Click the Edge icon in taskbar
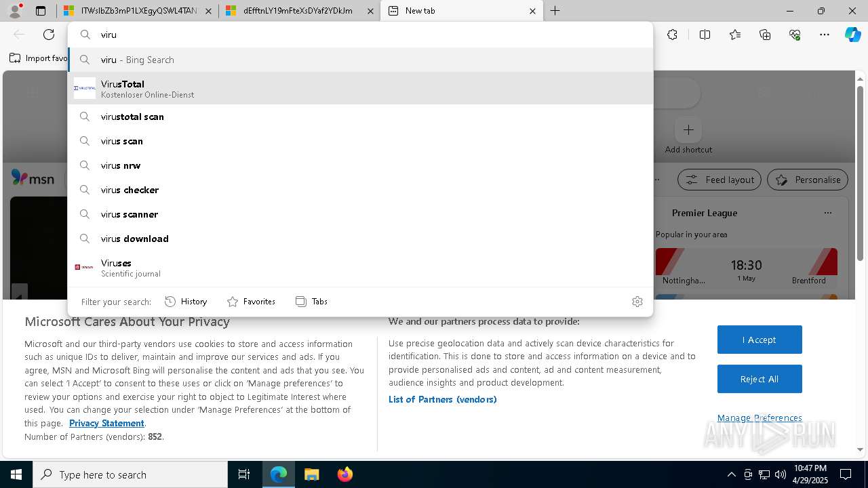This screenshot has width=868, height=488. pyautogui.click(x=279, y=474)
